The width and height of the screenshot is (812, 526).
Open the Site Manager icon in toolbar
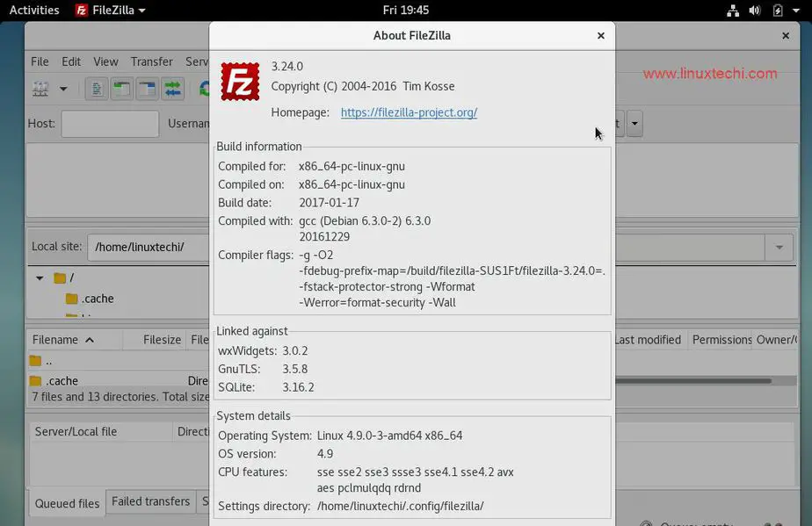pyautogui.click(x=40, y=89)
